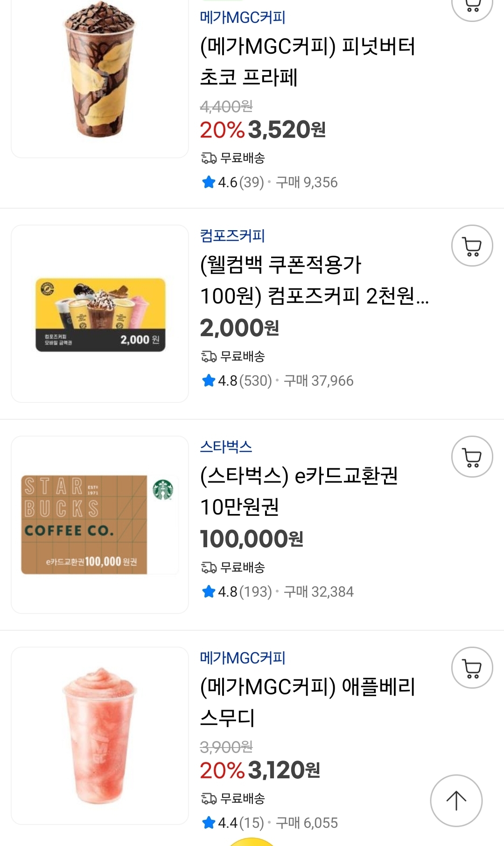
Task: Open 컴포즈커피 brand store link
Action: coord(232,236)
